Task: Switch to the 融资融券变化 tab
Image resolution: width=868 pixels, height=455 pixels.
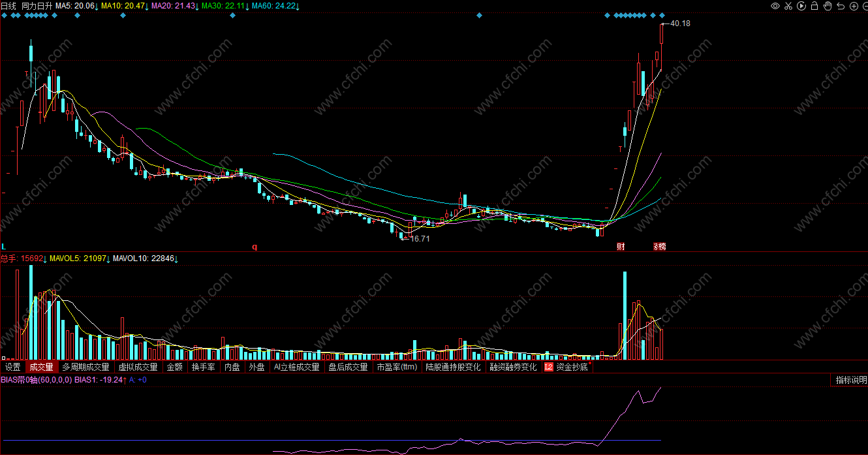Action: click(514, 367)
